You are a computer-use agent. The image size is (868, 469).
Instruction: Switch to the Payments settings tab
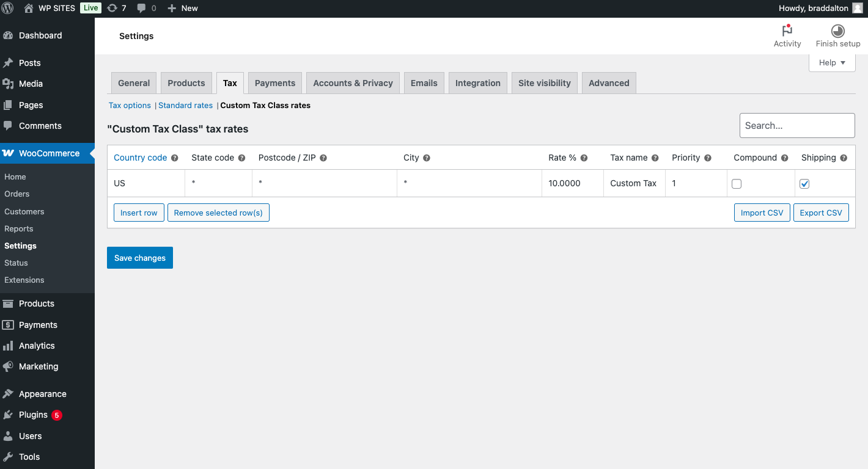274,83
